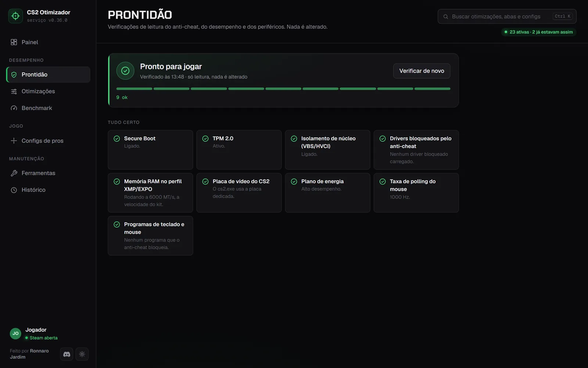Open the Painel dashboard page

point(48,42)
